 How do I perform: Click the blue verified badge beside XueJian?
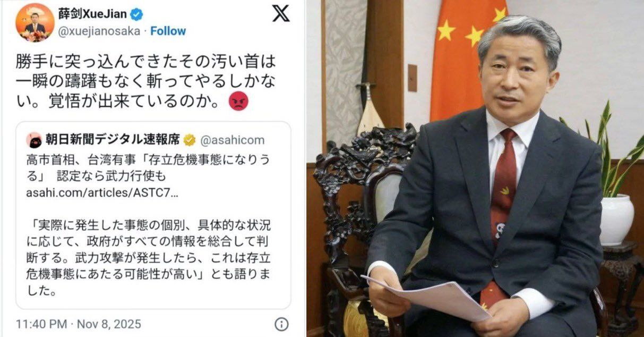135,14
